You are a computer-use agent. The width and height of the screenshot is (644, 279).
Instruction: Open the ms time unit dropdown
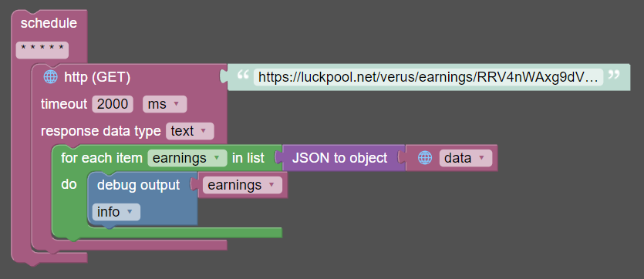pos(164,104)
